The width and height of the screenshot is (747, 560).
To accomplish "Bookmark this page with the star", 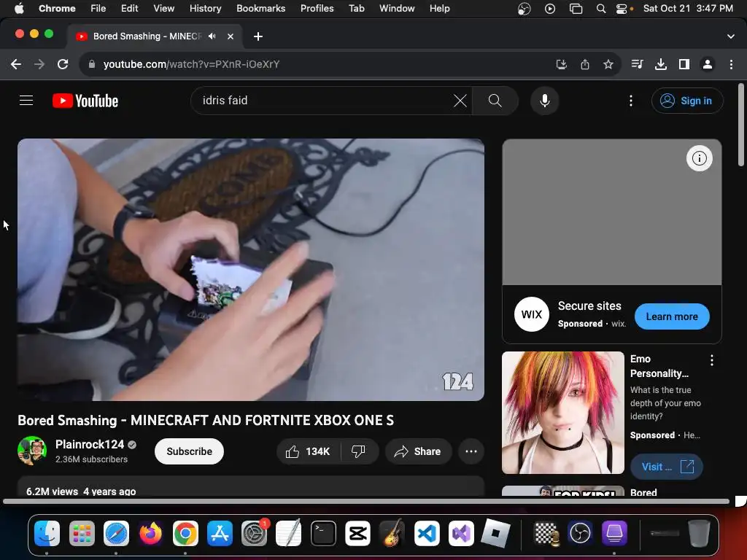I will (x=608, y=64).
